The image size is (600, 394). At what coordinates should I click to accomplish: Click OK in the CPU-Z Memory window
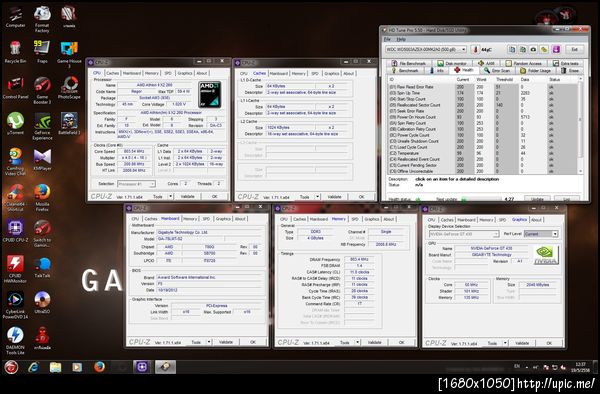(401, 342)
